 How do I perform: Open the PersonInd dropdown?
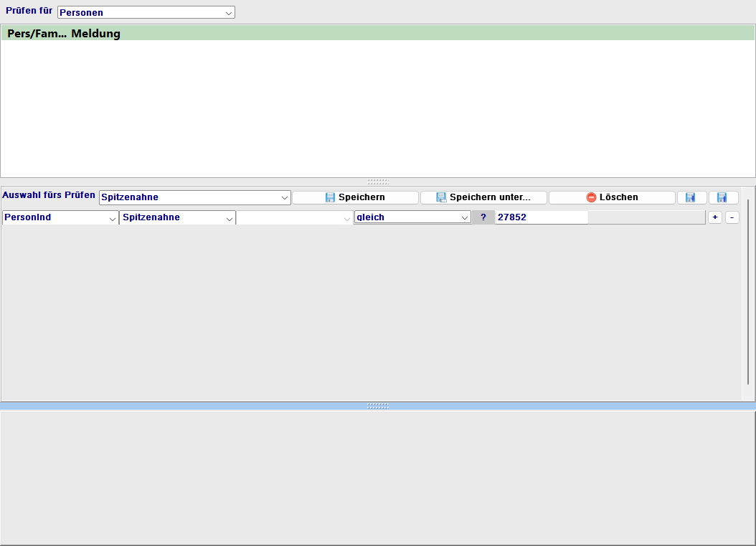pos(60,217)
